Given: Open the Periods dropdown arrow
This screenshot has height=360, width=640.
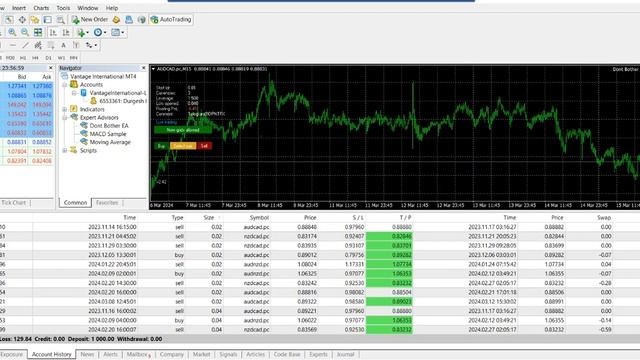Looking at the screenshot, I should coord(105,33).
